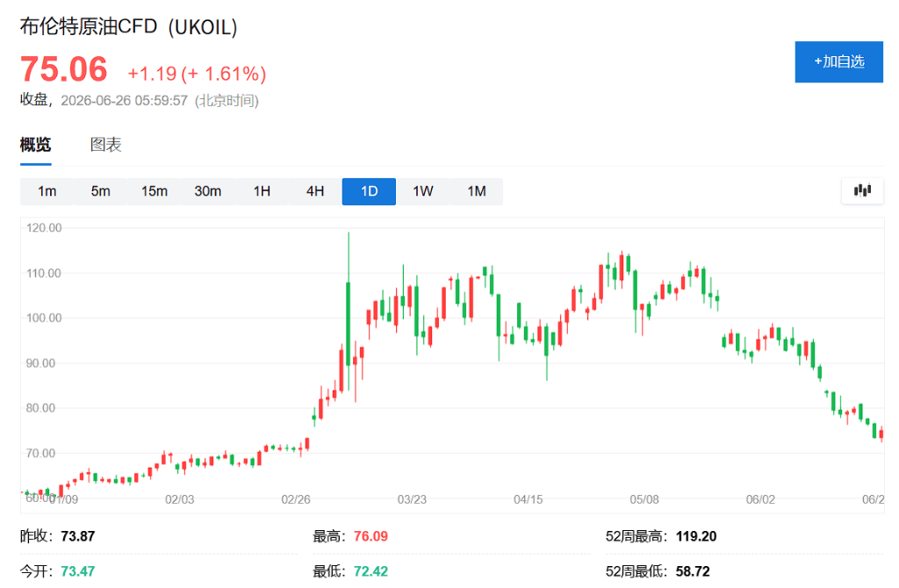Add UKOIL to watchlist with +加自选

(838, 62)
